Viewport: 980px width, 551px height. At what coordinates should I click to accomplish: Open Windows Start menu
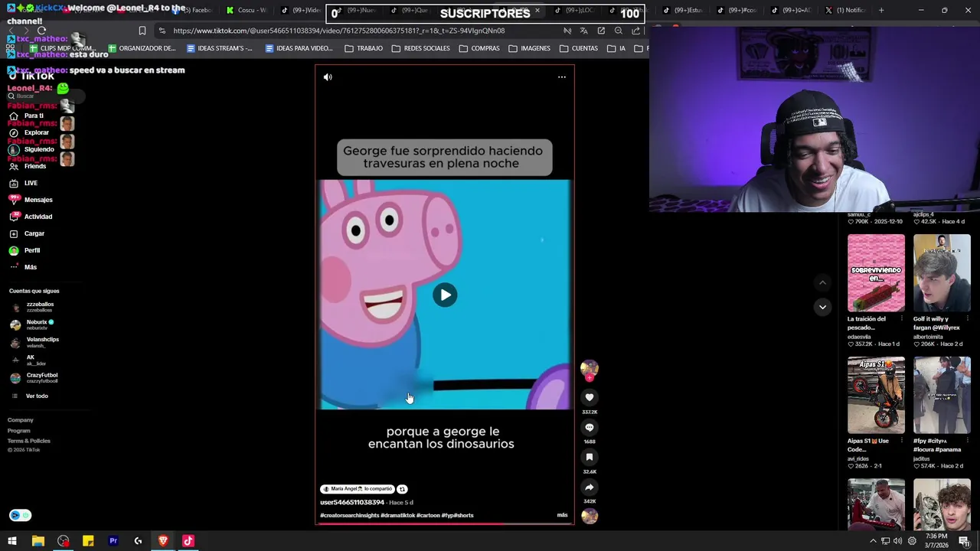pos(12,541)
